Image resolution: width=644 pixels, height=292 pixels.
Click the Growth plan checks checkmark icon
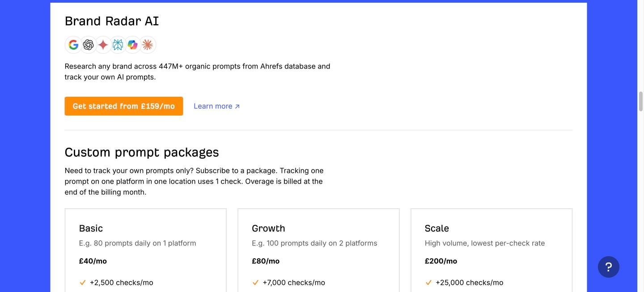point(255,283)
